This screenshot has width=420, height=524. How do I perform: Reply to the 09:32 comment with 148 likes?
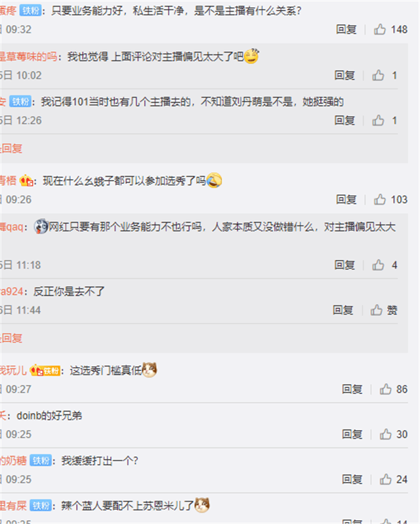point(346,30)
